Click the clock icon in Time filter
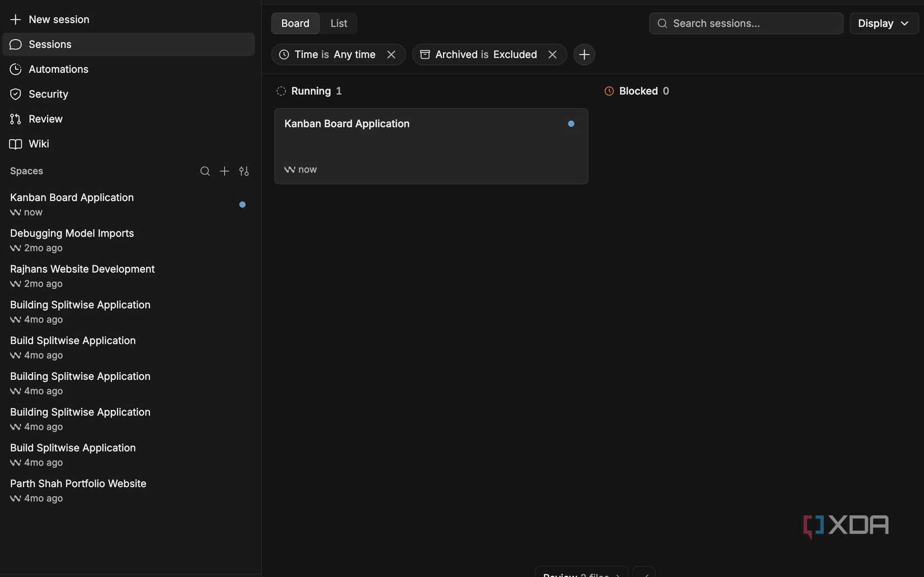This screenshot has width=924, height=577. [x=284, y=54]
